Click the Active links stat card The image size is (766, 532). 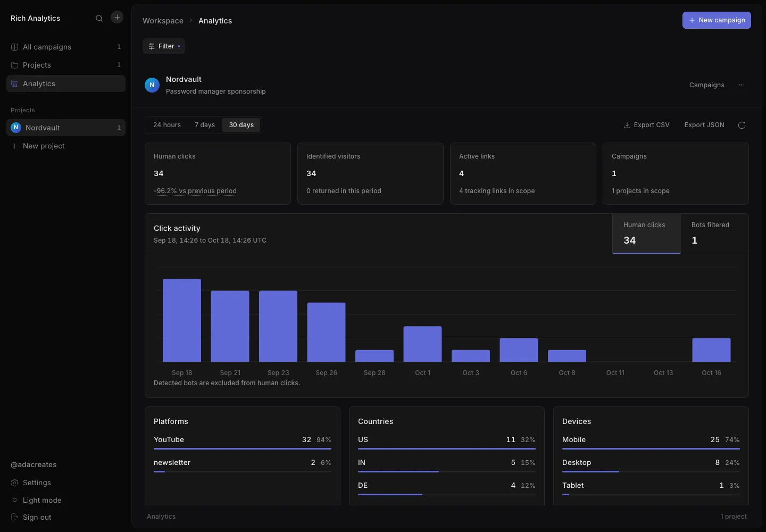coord(523,173)
